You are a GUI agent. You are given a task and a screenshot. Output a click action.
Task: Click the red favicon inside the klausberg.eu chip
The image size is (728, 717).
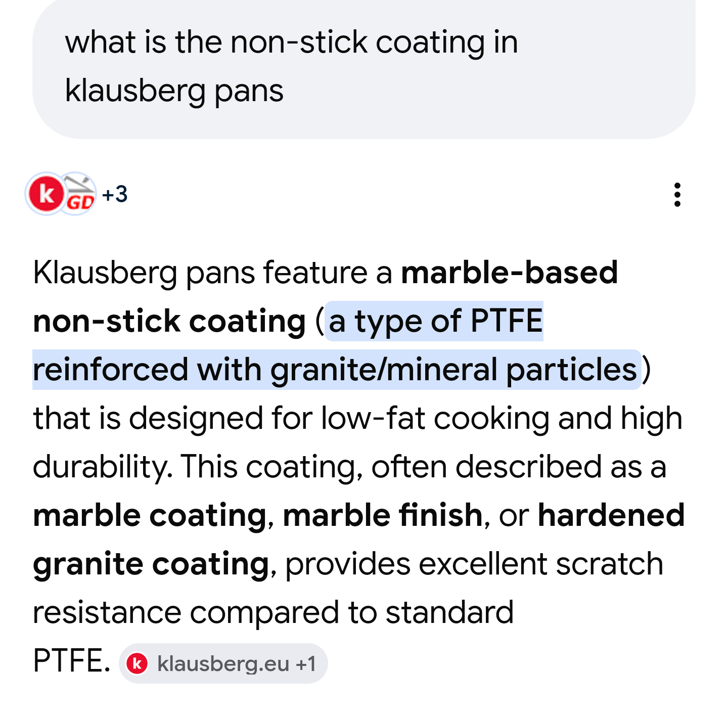point(137,663)
